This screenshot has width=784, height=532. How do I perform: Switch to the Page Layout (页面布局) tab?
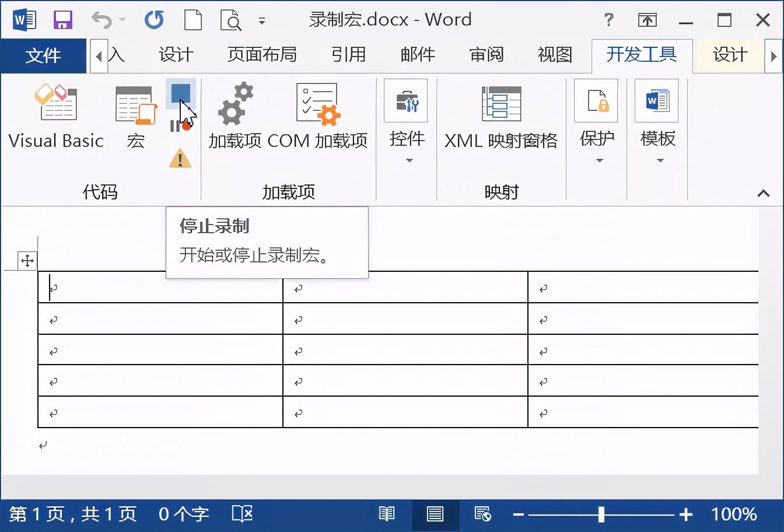coord(262,55)
